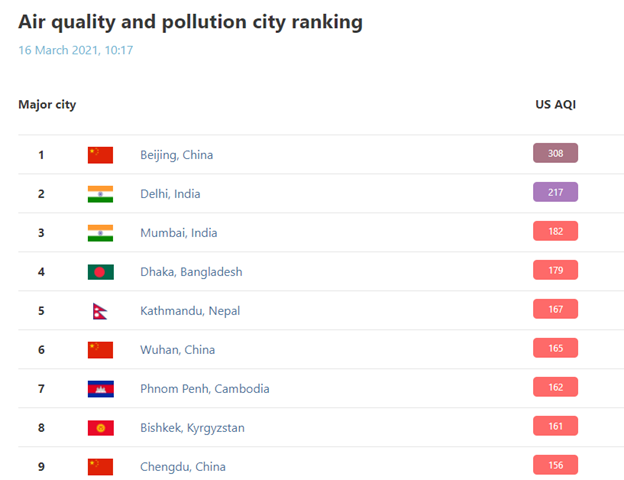Open the Bishkek, Kyrgyzstan link

tap(192, 428)
